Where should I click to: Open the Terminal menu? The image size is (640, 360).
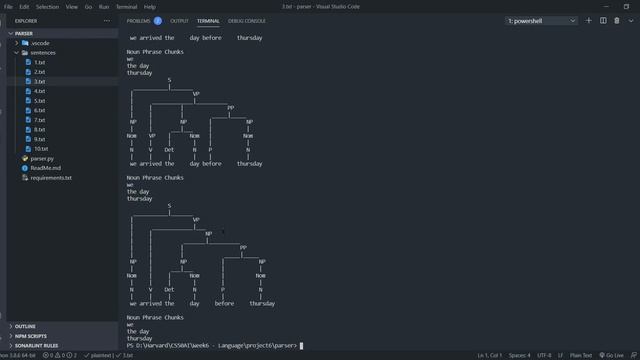pyautogui.click(x=126, y=7)
